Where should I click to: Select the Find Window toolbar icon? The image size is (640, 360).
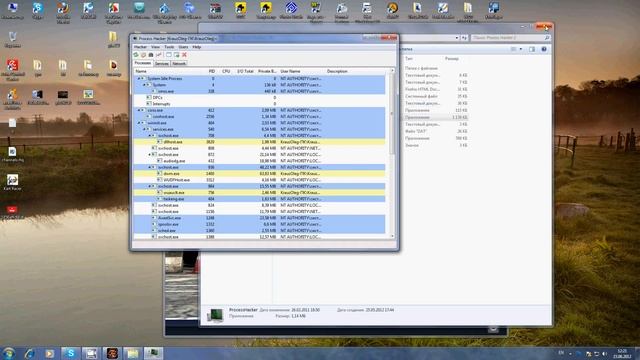pyautogui.click(x=169, y=55)
